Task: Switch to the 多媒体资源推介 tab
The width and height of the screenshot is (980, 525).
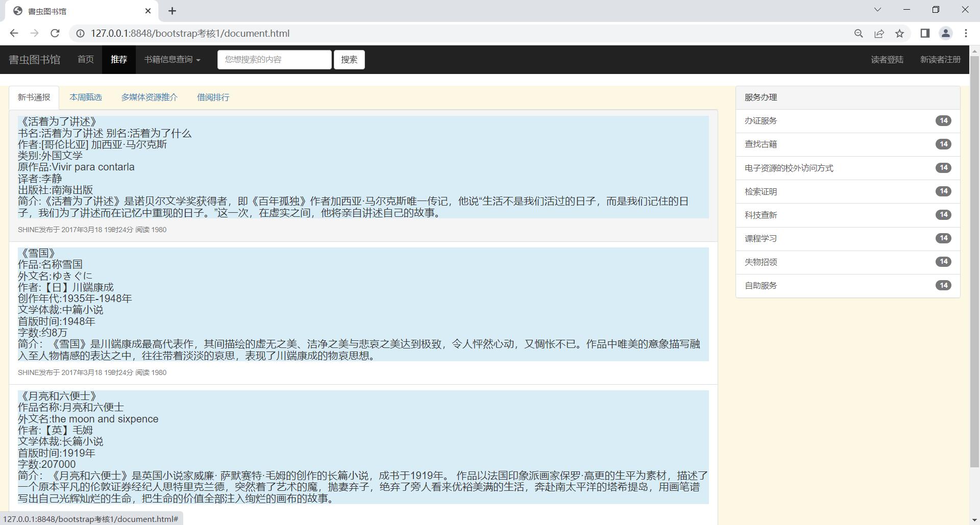Action: coord(150,97)
